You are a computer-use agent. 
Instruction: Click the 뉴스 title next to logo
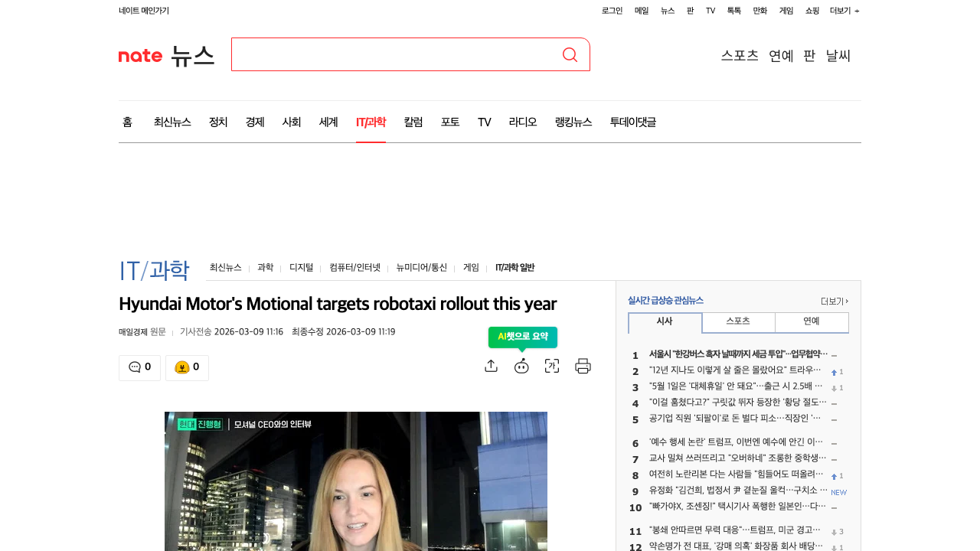tap(192, 55)
